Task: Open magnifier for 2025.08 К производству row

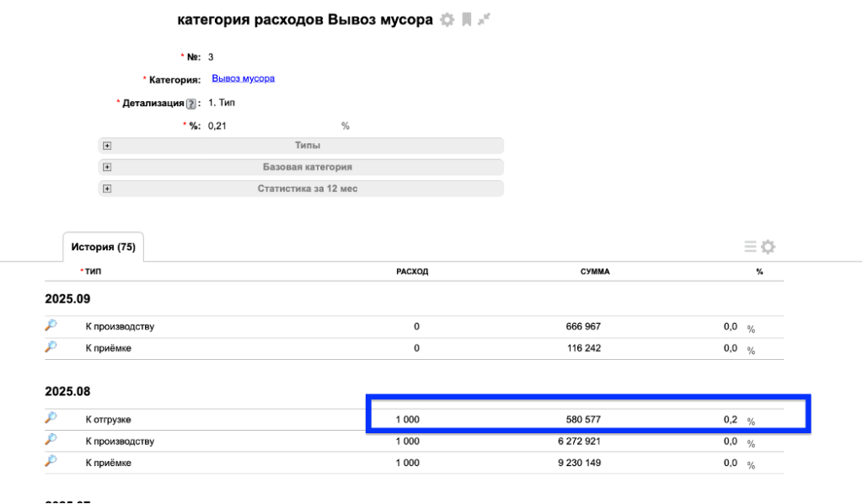Action: (x=51, y=441)
